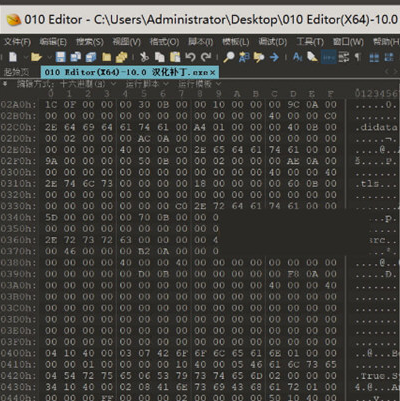Toggle show whitespace pilcrow icon
The image size is (400, 401).
pyautogui.click(x=358, y=57)
